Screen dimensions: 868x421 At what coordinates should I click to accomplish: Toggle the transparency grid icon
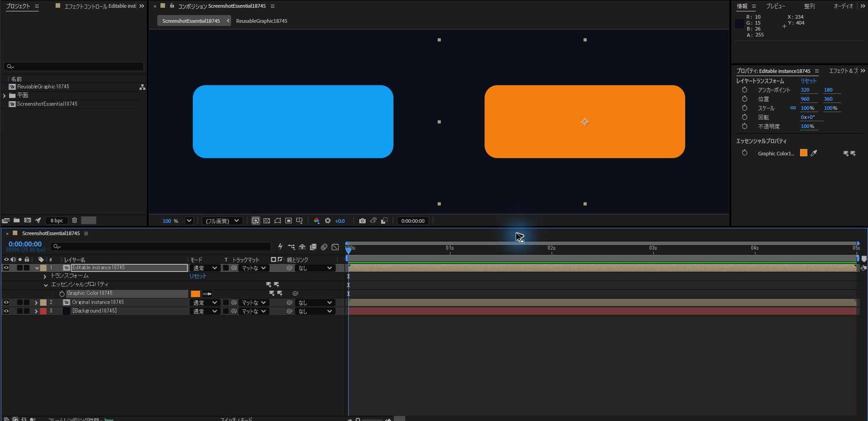tap(267, 221)
